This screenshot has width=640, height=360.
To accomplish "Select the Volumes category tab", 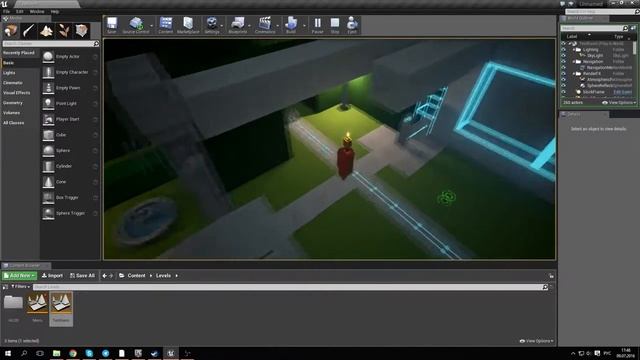I will click(11, 113).
